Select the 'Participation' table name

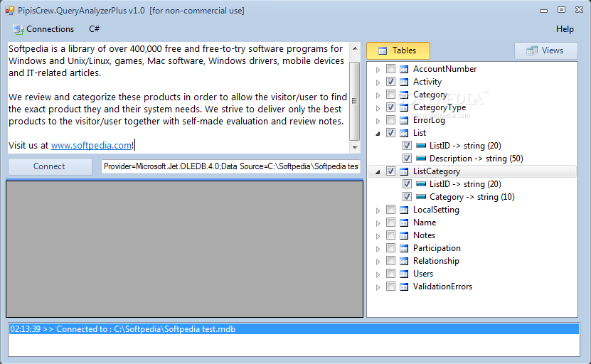pyautogui.click(x=437, y=248)
